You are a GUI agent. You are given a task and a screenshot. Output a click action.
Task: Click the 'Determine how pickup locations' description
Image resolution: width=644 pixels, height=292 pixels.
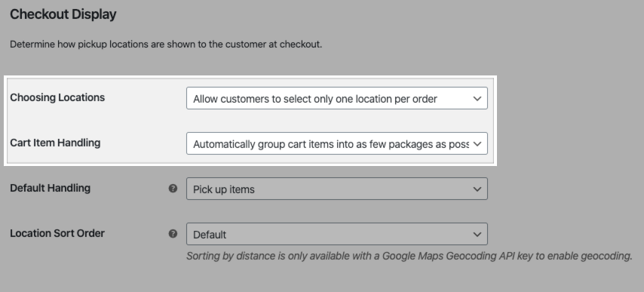tap(166, 45)
